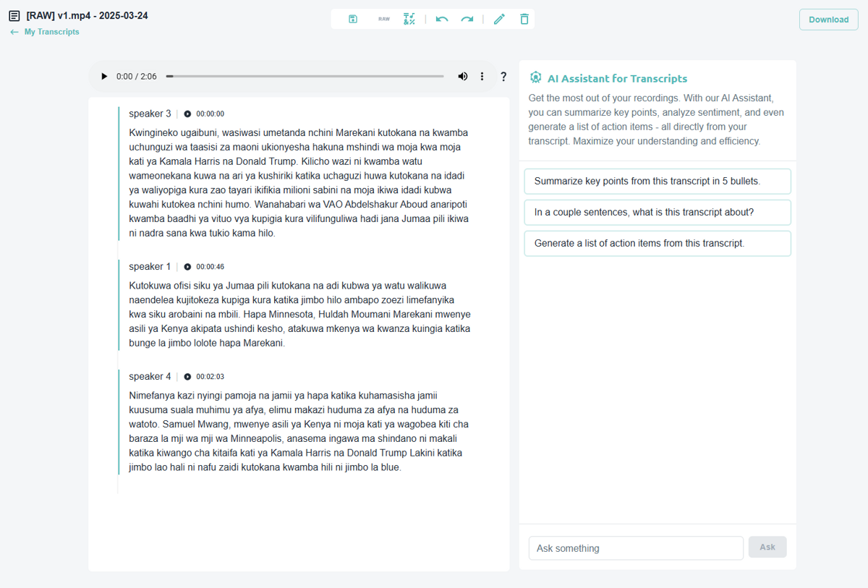Click the document icon beside the title
This screenshot has height=588, width=868.
click(14, 15)
